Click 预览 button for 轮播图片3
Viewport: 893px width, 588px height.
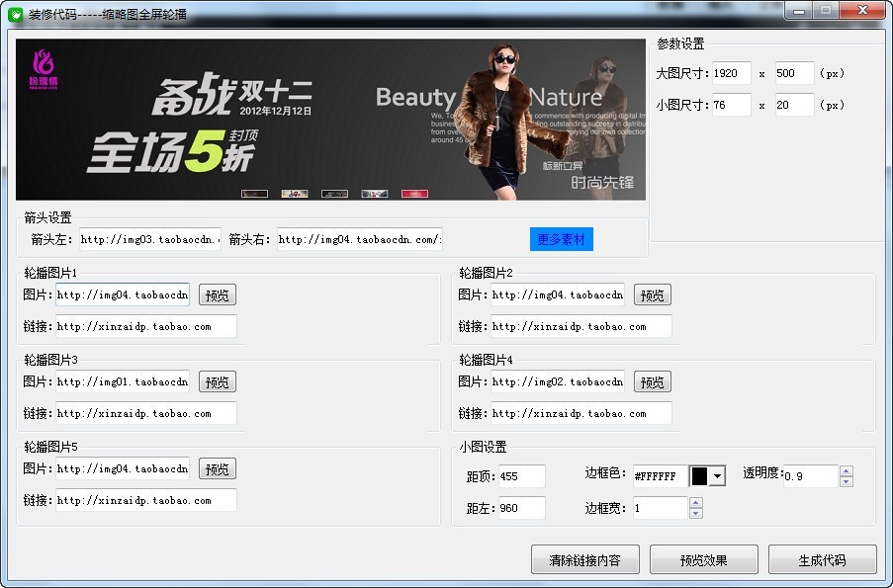tap(217, 381)
